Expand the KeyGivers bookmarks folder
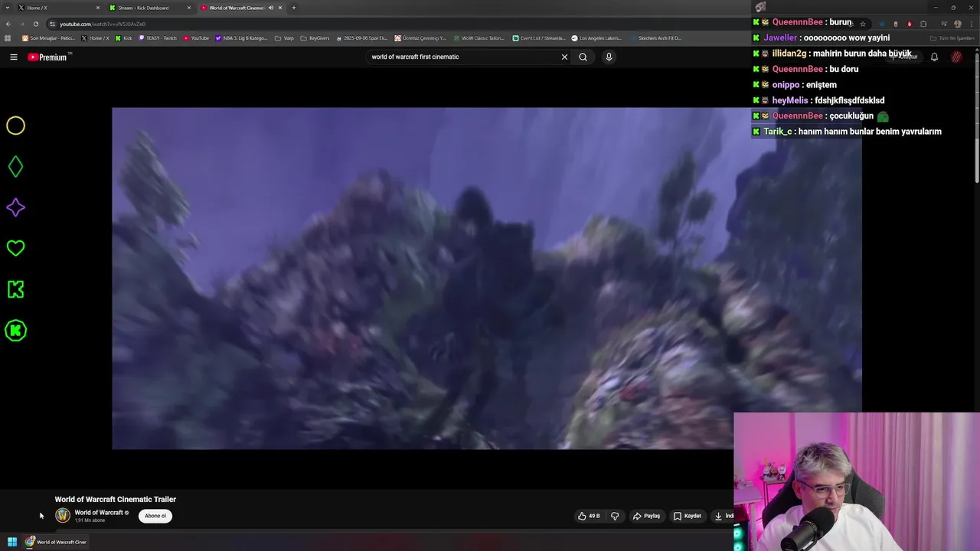 [315, 37]
